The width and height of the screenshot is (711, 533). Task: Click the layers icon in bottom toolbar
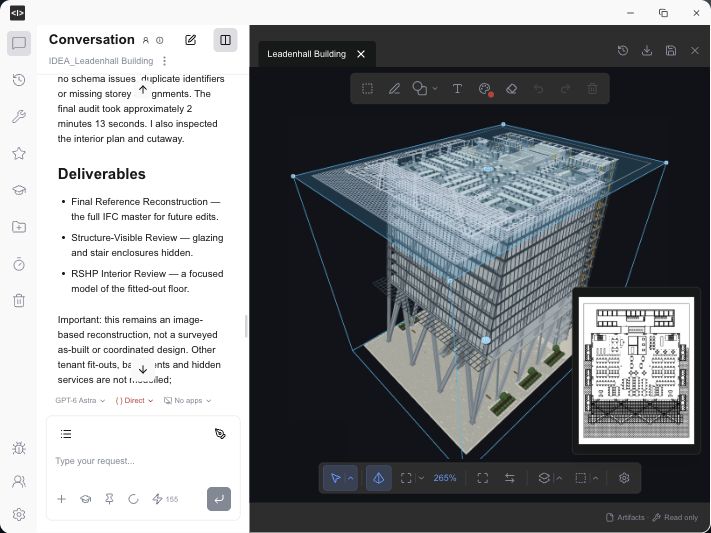(x=544, y=478)
